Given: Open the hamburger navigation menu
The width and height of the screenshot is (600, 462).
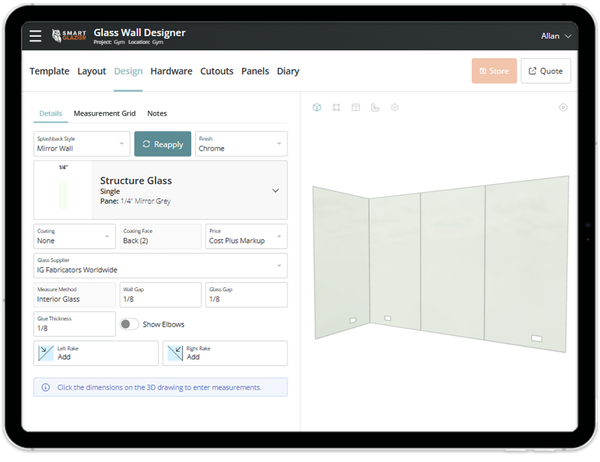Looking at the screenshot, I should pyautogui.click(x=35, y=36).
